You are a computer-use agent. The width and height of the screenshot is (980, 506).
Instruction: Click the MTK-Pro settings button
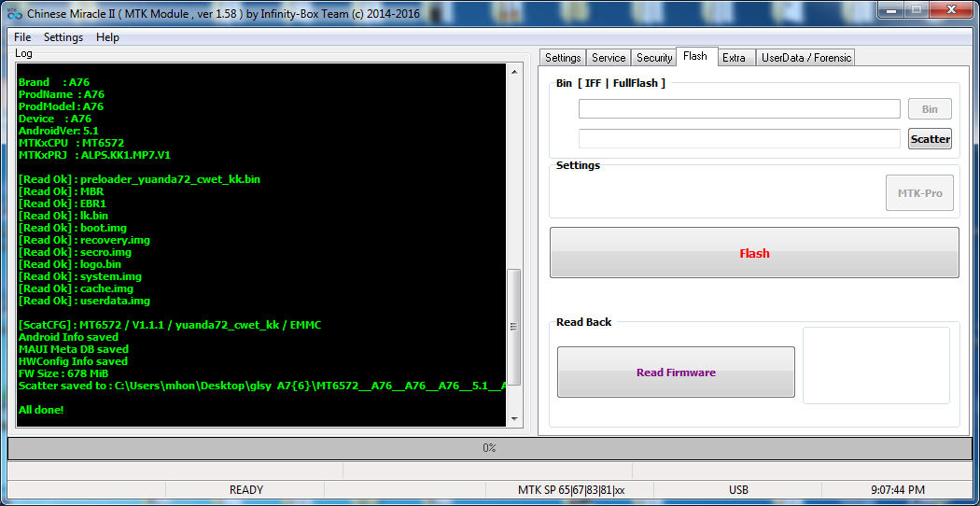920,193
